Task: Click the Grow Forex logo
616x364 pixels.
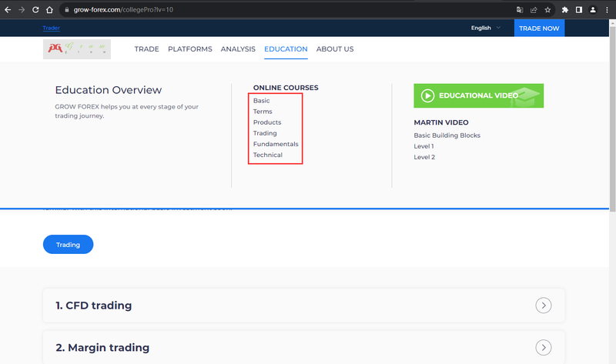Action: click(76, 49)
